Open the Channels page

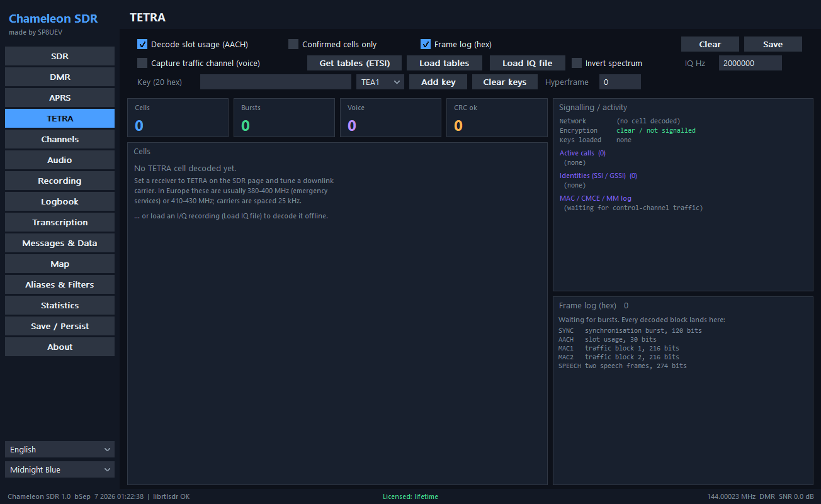point(60,139)
